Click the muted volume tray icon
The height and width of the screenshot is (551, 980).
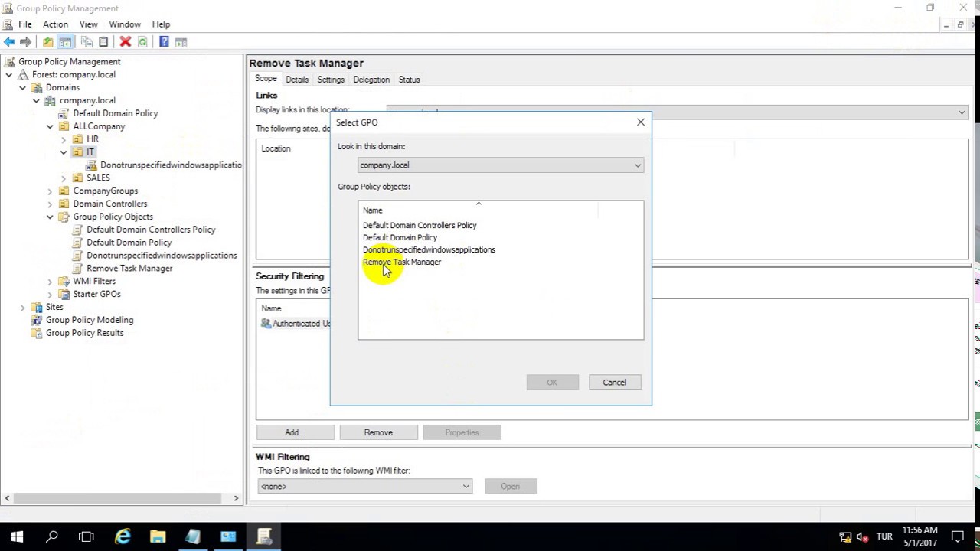(862, 537)
